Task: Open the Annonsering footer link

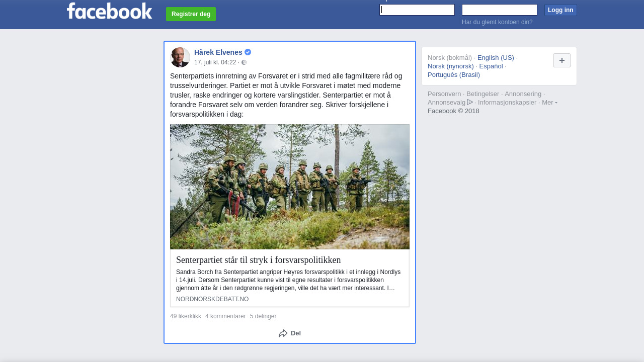Action: 523,94
